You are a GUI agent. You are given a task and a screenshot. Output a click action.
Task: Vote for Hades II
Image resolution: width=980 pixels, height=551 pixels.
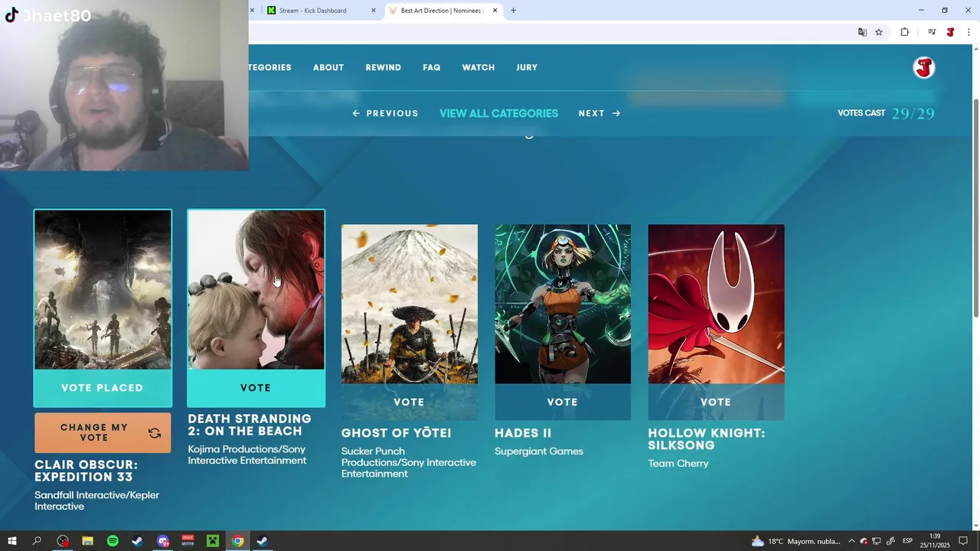[563, 402]
